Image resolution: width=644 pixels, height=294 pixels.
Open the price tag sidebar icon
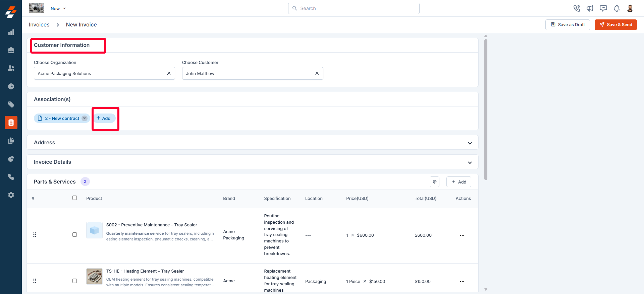pos(11,104)
